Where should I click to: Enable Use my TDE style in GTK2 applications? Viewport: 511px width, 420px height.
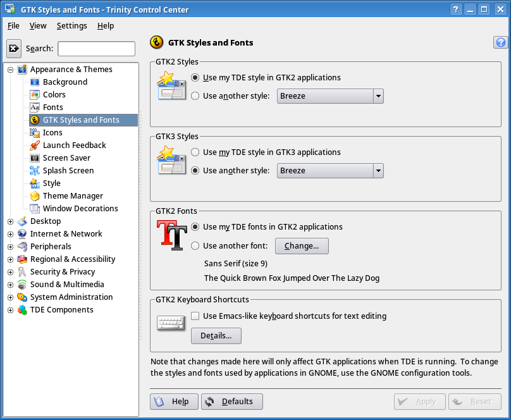point(196,77)
